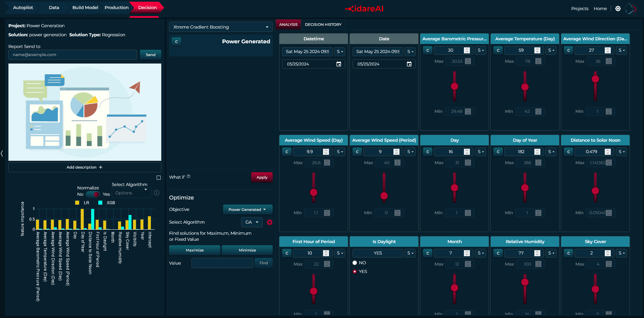This screenshot has height=318, width=644.
Task: Click the algorithm info icon beside Options
Action: (x=157, y=193)
